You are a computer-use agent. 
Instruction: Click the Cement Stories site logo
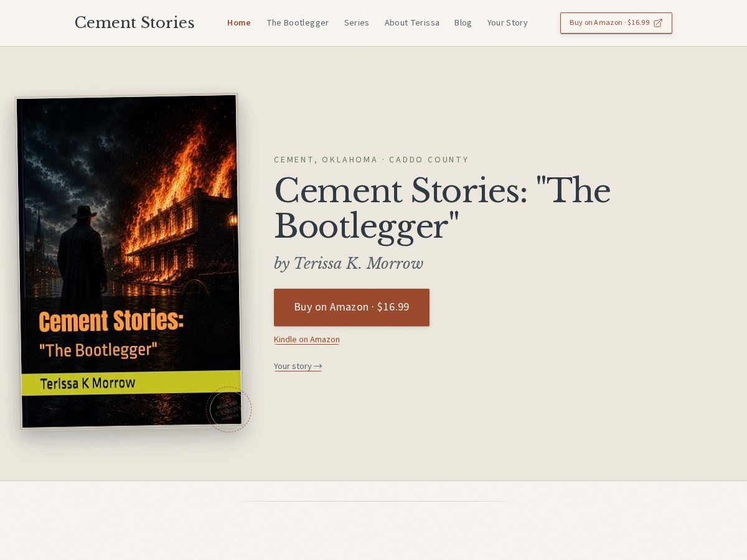134,23
